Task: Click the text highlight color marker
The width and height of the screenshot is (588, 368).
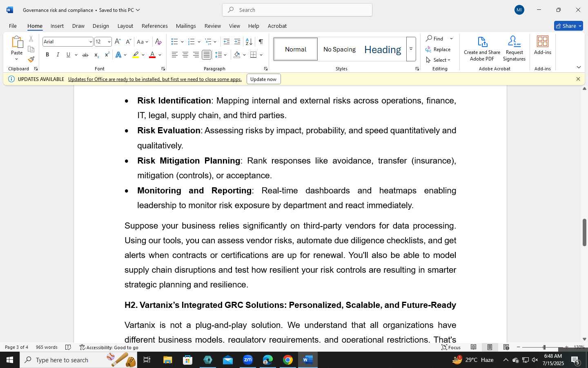Action: [x=136, y=55]
